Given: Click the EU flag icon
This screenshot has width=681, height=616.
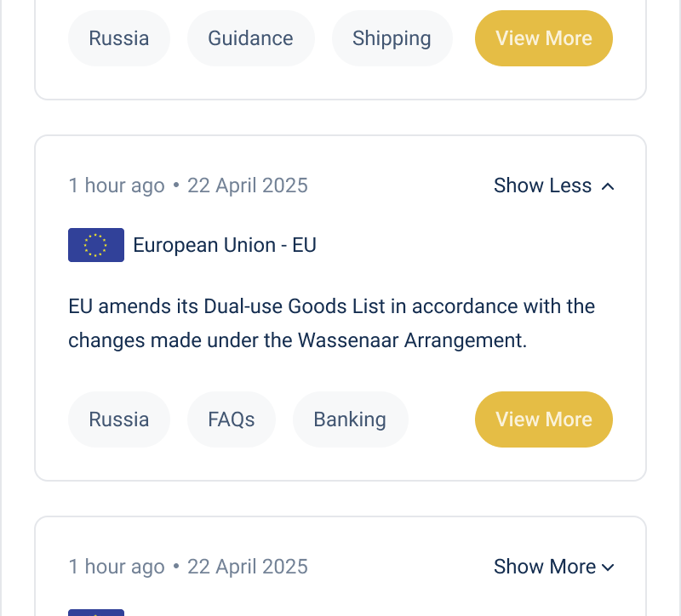Looking at the screenshot, I should tap(96, 245).
